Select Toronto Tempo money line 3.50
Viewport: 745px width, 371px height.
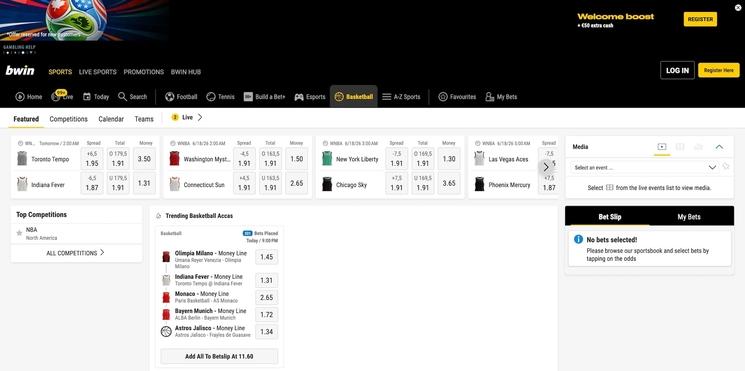tap(144, 159)
